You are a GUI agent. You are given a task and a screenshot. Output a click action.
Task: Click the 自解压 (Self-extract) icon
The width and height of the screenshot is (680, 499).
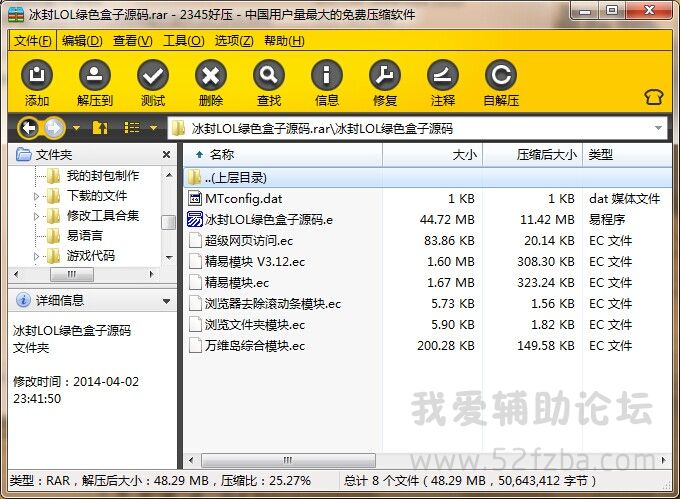point(501,75)
